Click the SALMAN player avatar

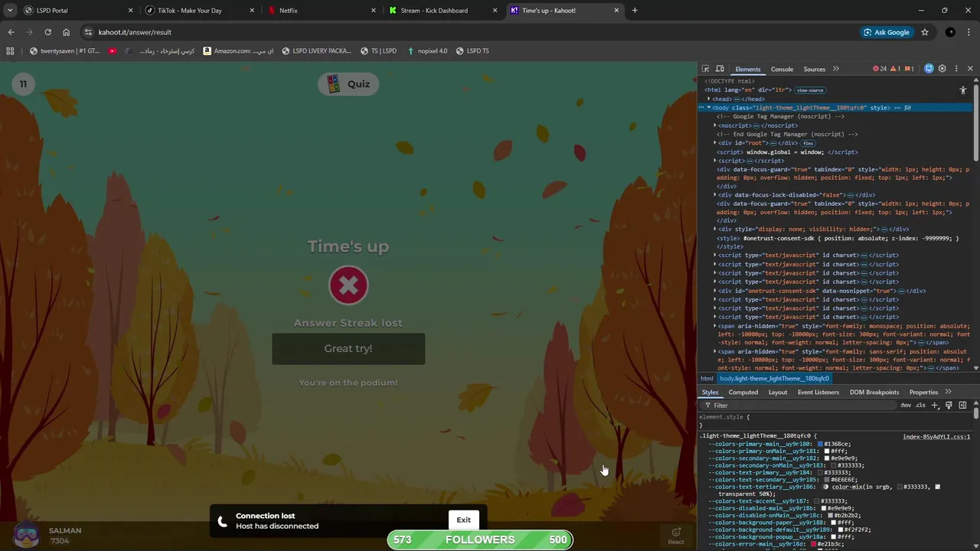tap(27, 534)
